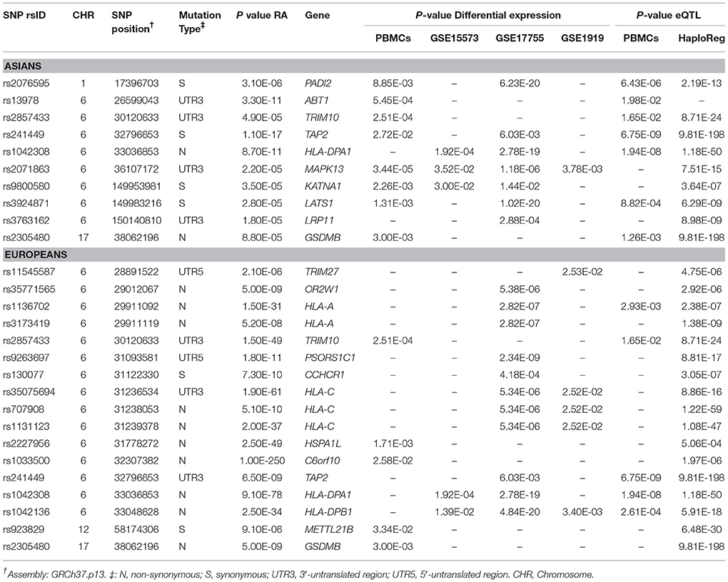The height and width of the screenshot is (582, 728).
Task: Select SNP rs35771565
Action: 29,289
